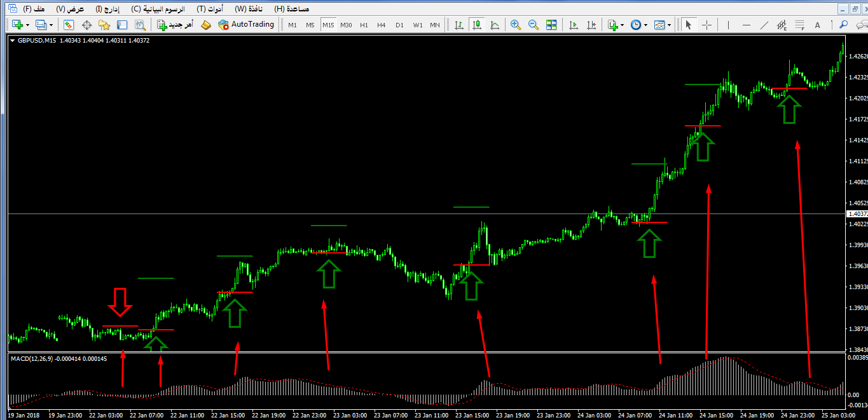
Task: Tile chart windows with grid icon
Action: coord(551,25)
